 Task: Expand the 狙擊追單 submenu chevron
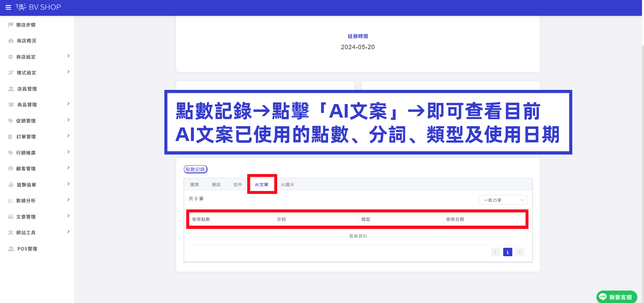pos(68,184)
